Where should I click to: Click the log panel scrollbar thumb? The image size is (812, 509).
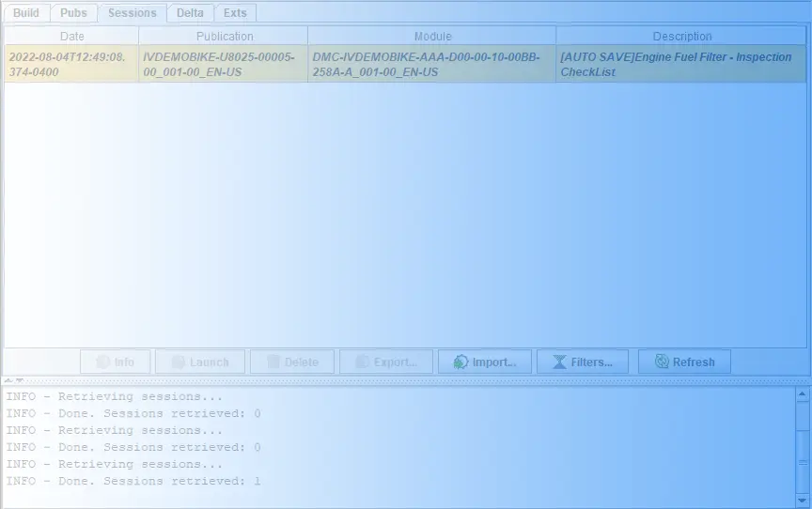click(802, 463)
